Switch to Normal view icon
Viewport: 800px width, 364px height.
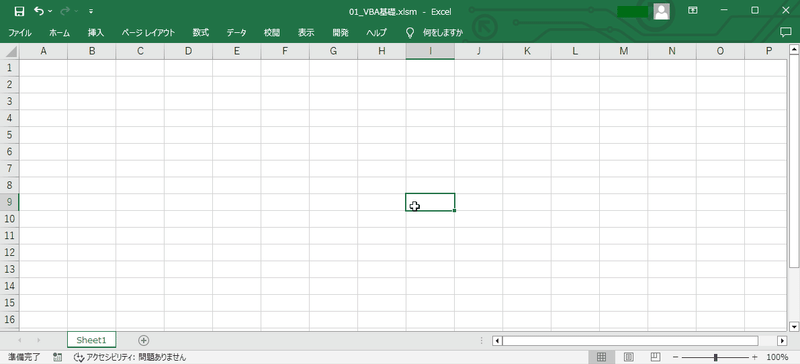(602, 357)
